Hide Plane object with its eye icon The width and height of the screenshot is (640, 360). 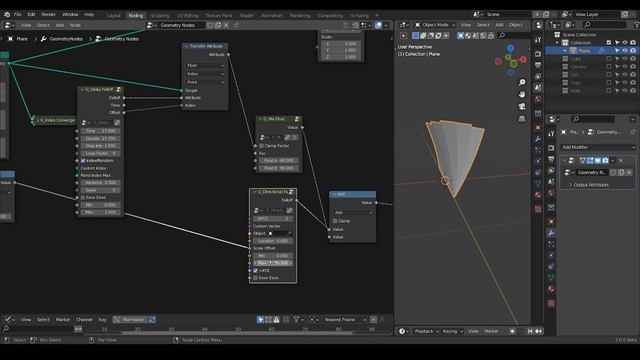[625, 51]
